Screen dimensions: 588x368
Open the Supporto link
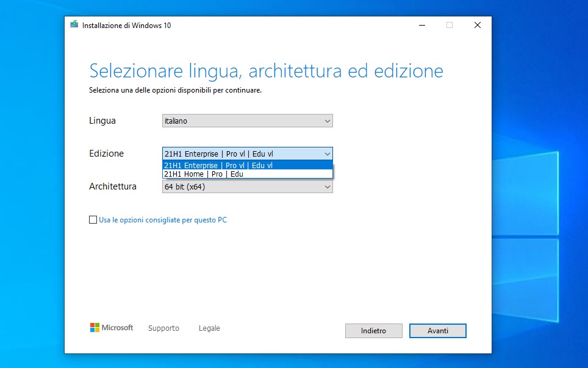163,328
